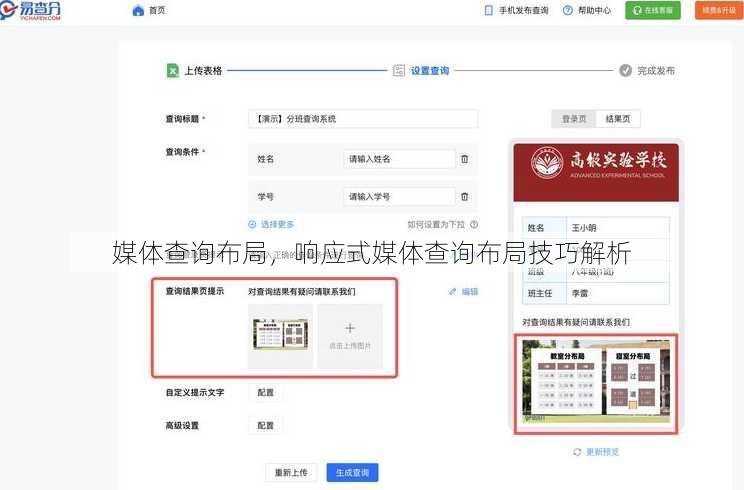Click the Excel sheet icon by 上传表格

pyautogui.click(x=173, y=71)
